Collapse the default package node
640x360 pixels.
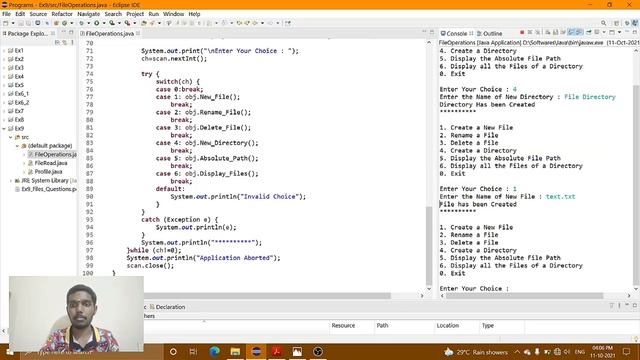pos(18,146)
